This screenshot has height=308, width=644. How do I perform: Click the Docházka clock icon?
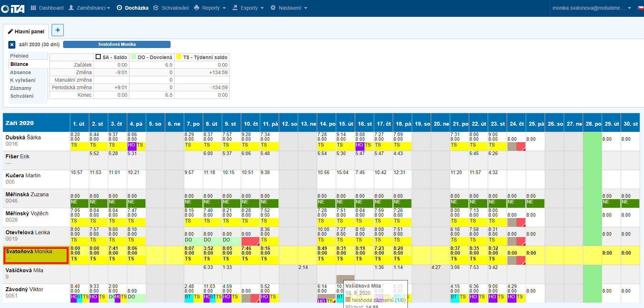[119, 8]
